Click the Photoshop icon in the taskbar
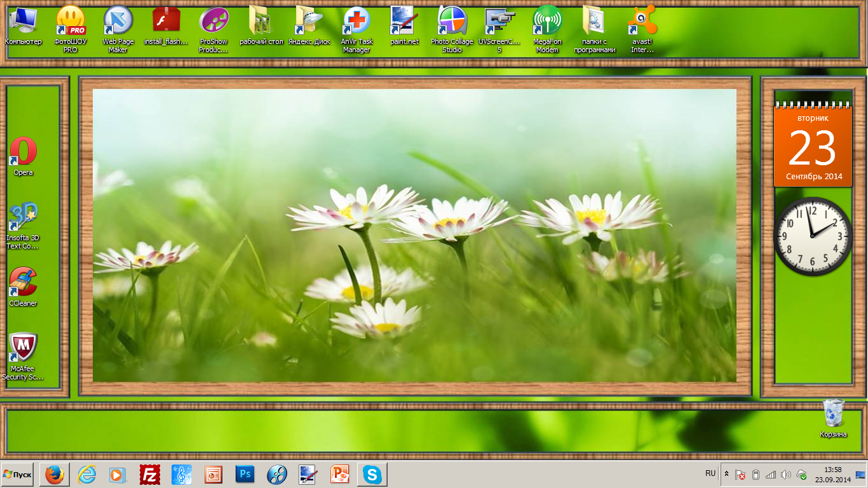 (245, 475)
